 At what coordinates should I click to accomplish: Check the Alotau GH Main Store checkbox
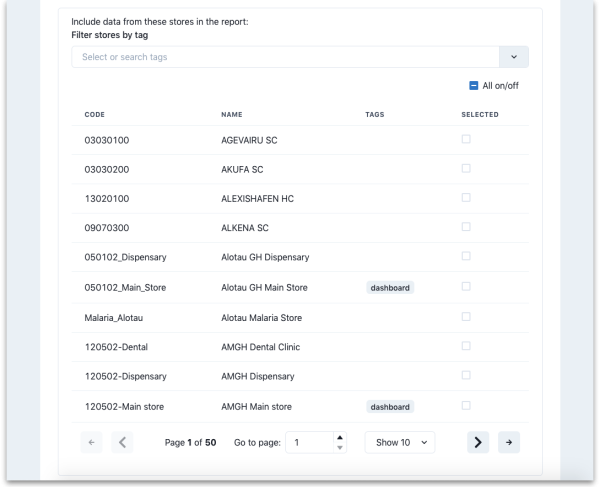(x=466, y=286)
